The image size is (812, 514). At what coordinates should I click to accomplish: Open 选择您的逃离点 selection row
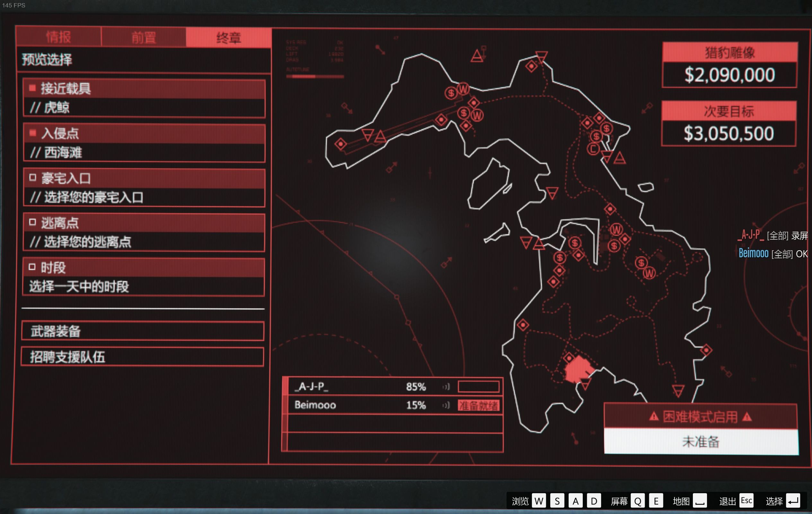coord(144,242)
